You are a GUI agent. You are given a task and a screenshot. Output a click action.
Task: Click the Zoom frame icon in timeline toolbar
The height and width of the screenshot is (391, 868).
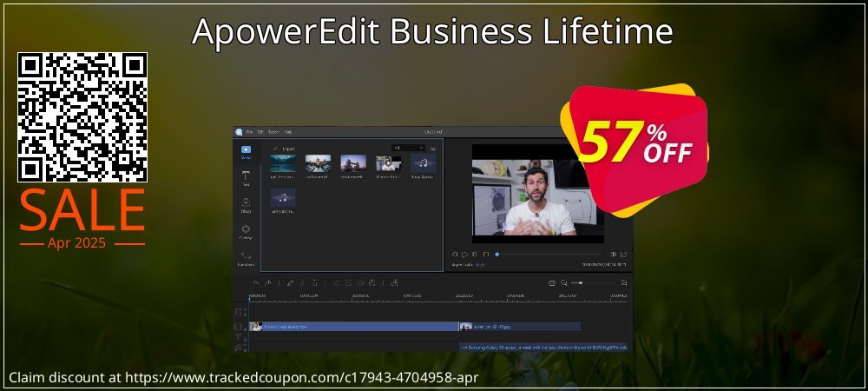[349, 283]
